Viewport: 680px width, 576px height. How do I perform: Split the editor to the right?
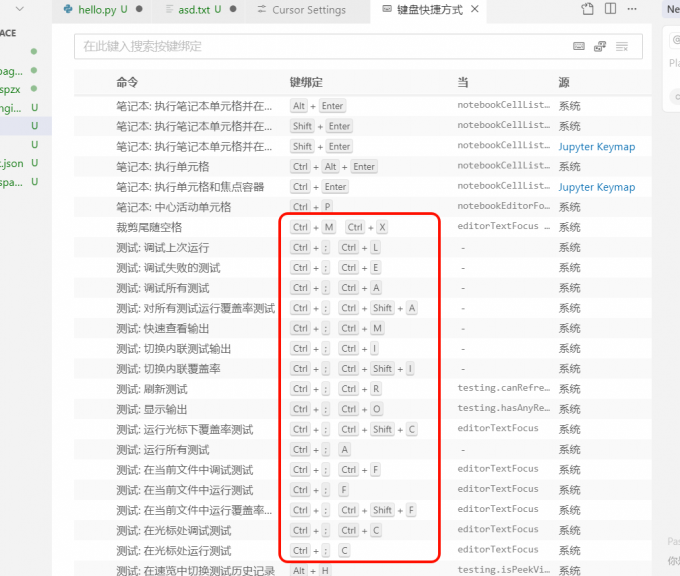pos(610,9)
